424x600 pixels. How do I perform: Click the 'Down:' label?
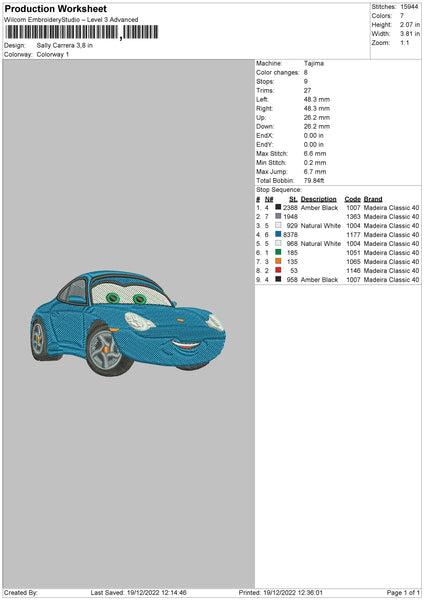point(265,126)
